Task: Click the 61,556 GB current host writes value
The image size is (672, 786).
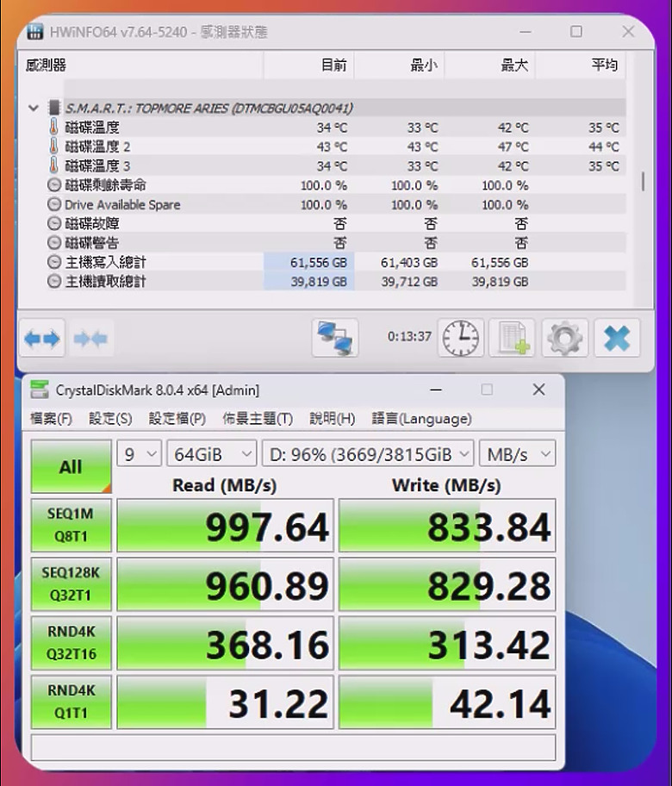Action: pyautogui.click(x=319, y=262)
